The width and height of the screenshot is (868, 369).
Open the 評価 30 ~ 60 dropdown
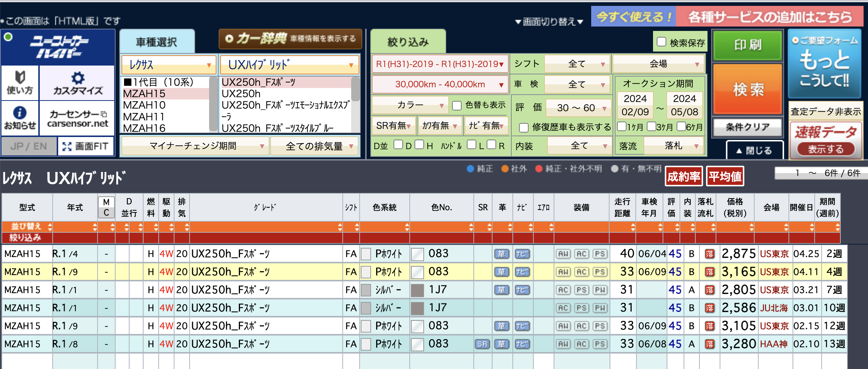point(578,108)
